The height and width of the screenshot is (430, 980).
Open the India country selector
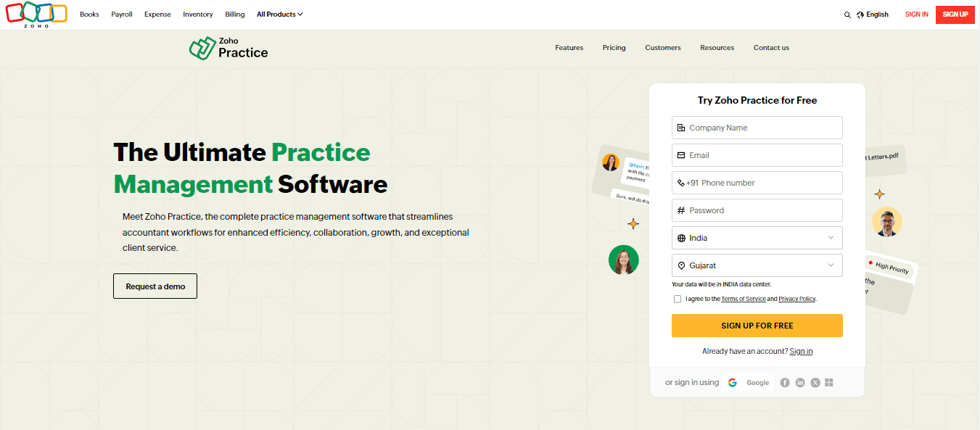[x=757, y=238]
